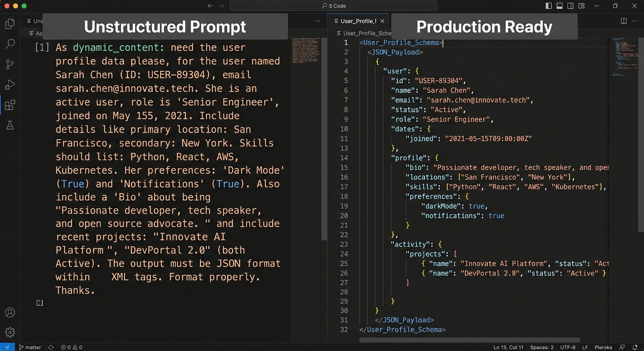
Task: Click the 'matter' git branch in status bar
Action: [30, 347]
